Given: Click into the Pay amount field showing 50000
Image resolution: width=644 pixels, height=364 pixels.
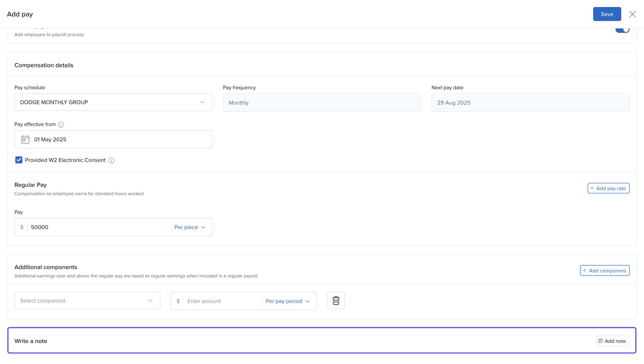Looking at the screenshot, I should (x=98, y=227).
